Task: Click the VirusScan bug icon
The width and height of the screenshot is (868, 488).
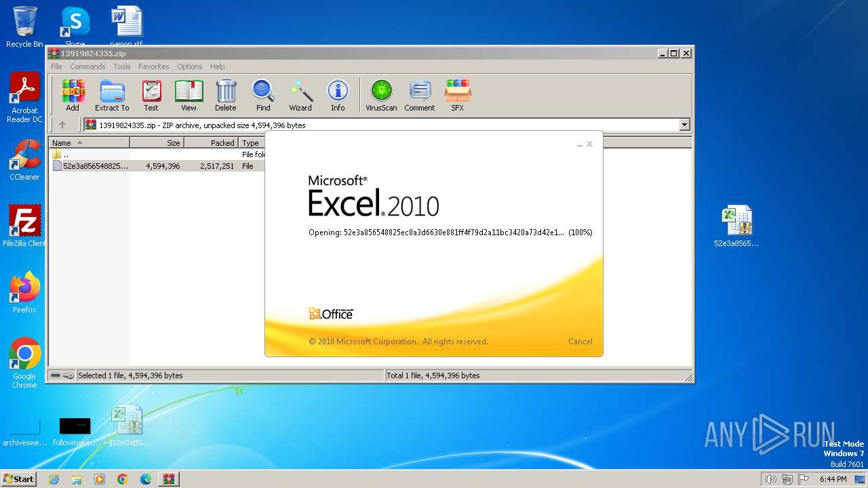Action: pyautogui.click(x=381, y=95)
